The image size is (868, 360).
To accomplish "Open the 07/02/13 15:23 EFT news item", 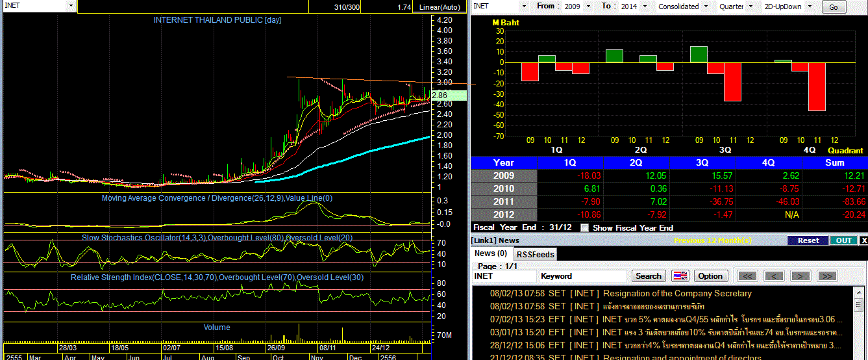I will pos(667,319).
